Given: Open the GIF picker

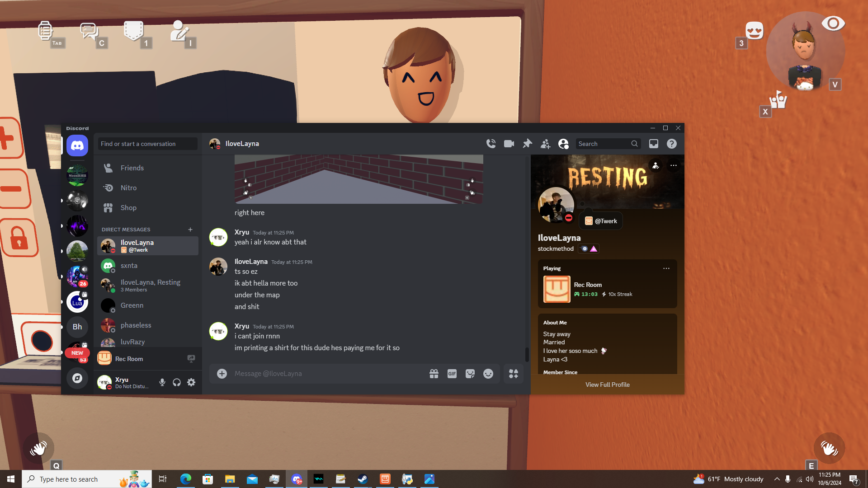Looking at the screenshot, I should pyautogui.click(x=452, y=374).
